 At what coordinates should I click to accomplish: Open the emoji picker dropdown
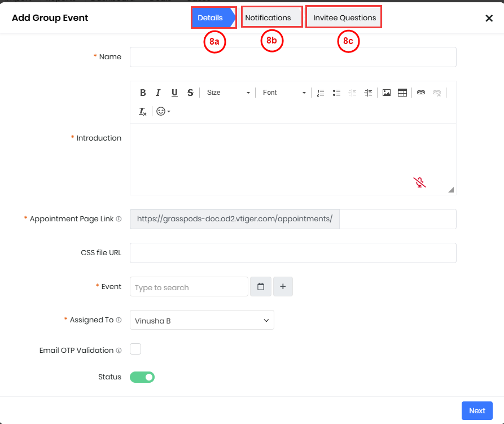pos(163,111)
